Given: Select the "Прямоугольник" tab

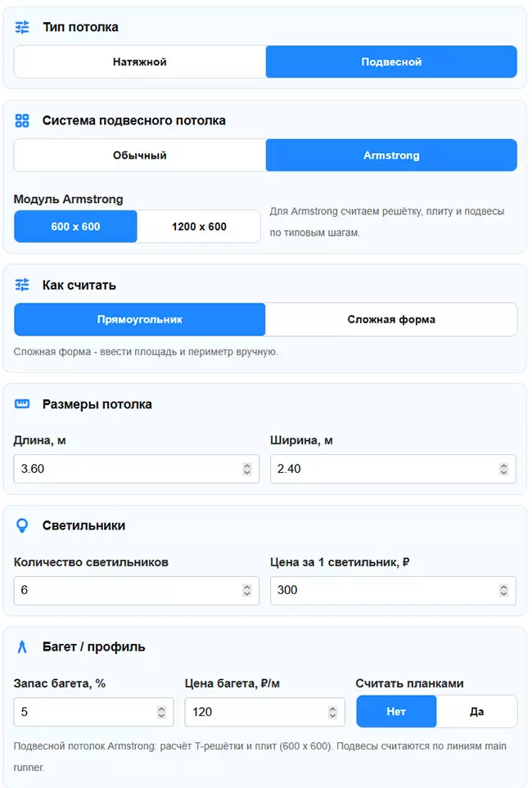Looking at the screenshot, I should coord(139,319).
